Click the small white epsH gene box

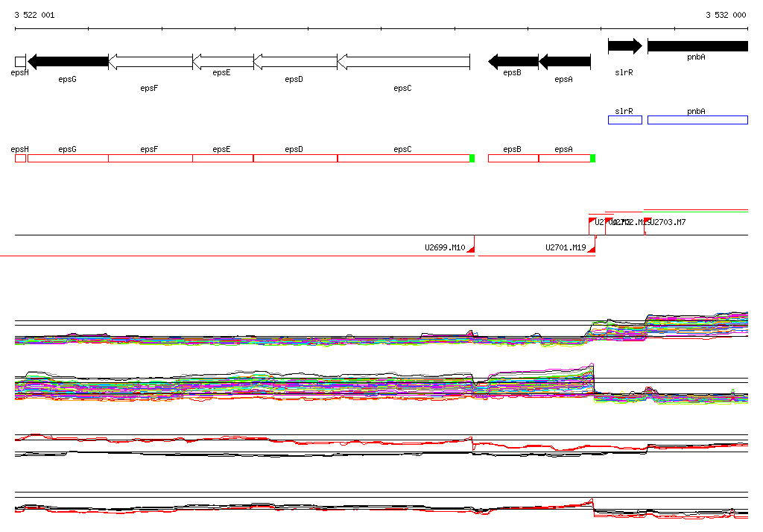click(20, 62)
